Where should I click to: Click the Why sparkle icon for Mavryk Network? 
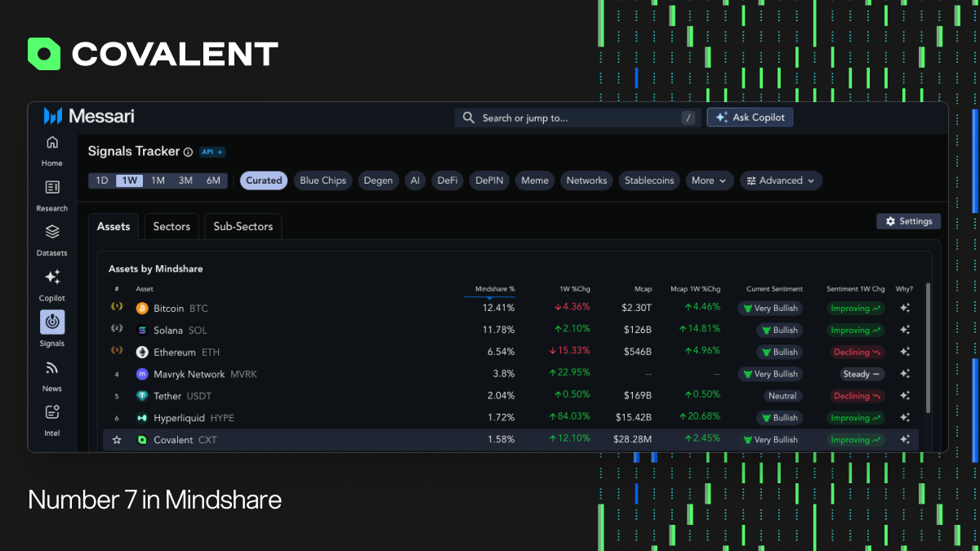pyautogui.click(x=905, y=374)
